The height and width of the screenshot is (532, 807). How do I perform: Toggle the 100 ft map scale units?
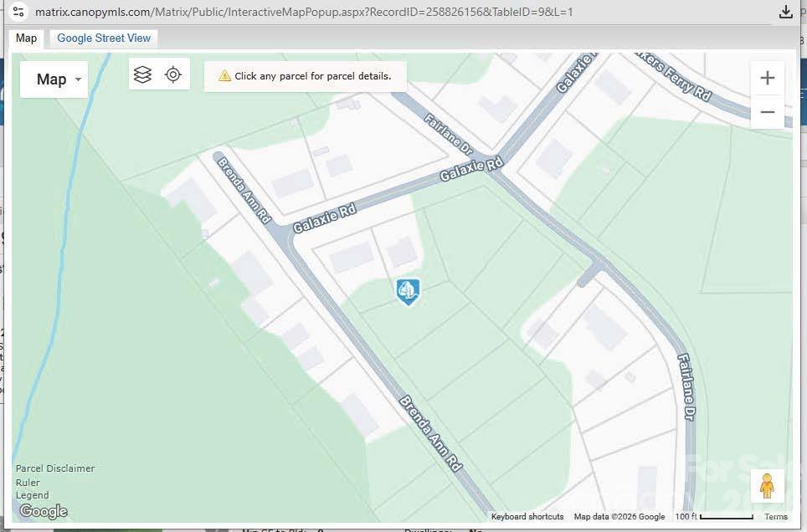pyautogui.click(x=713, y=517)
